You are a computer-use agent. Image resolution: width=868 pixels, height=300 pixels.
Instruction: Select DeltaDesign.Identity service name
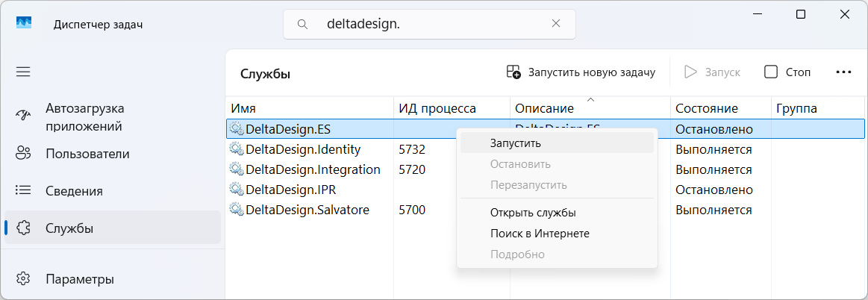pyautogui.click(x=303, y=149)
